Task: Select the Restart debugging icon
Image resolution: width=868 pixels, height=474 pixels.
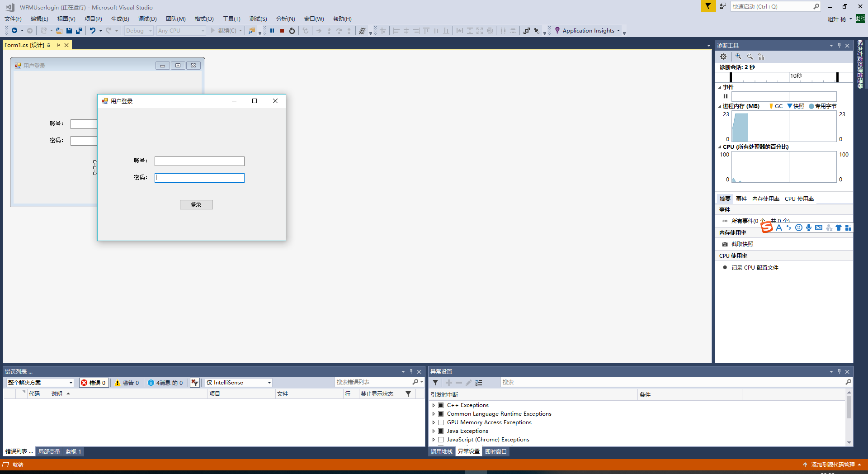Action: [x=292, y=30]
